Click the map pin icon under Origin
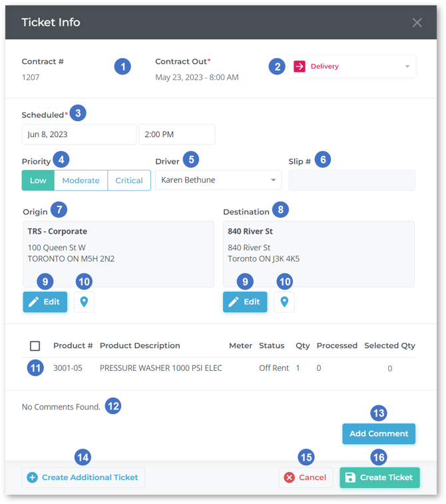 pos(84,302)
